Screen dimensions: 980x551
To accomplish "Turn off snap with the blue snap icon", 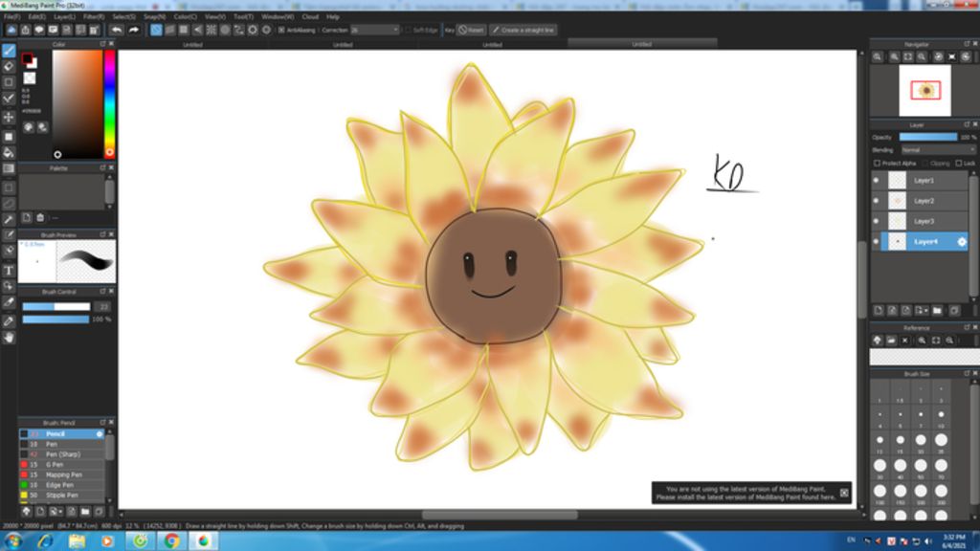I will coord(156,30).
